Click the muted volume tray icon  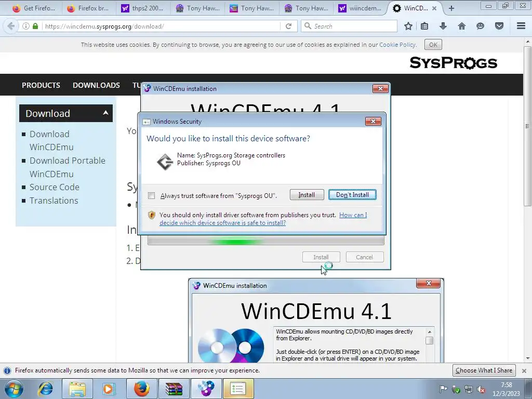click(481, 389)
